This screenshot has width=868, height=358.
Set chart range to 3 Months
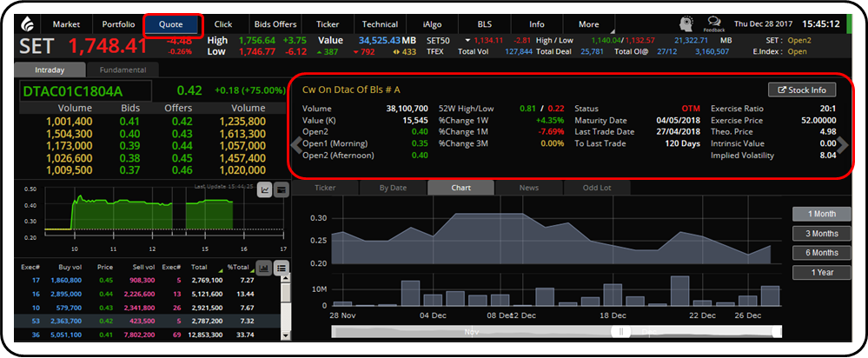coord(821,234)
